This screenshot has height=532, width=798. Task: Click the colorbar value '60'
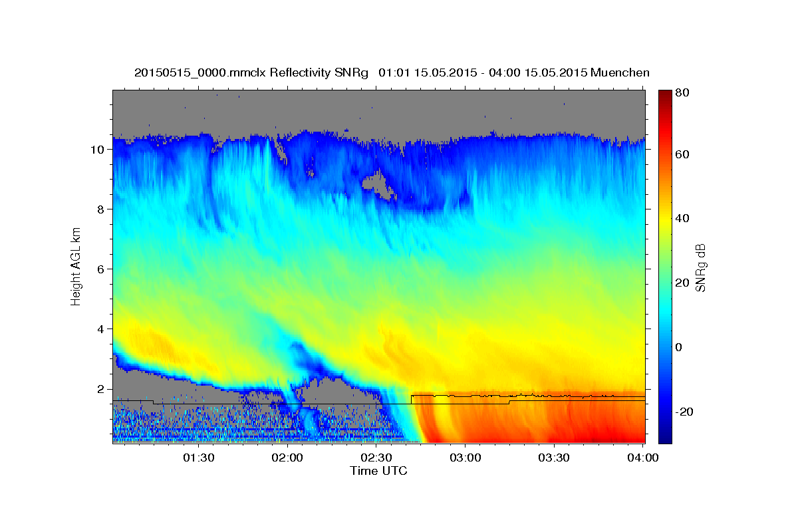(683, 155)
